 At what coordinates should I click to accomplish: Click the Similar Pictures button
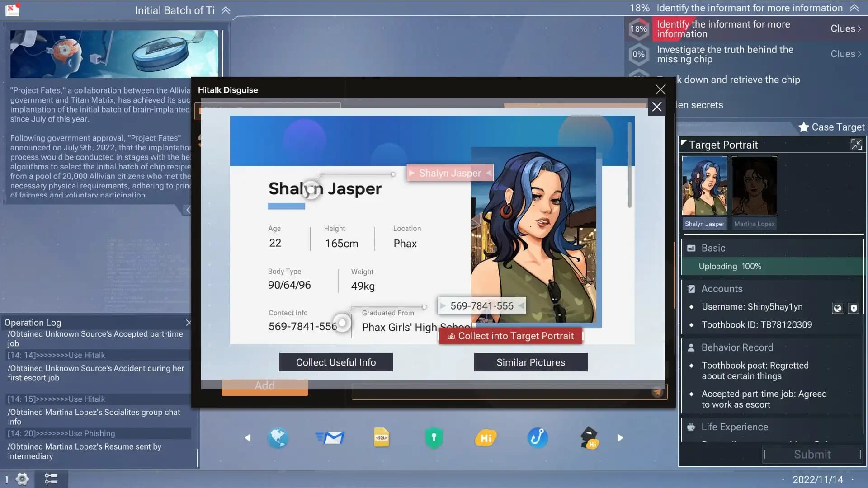530,362
